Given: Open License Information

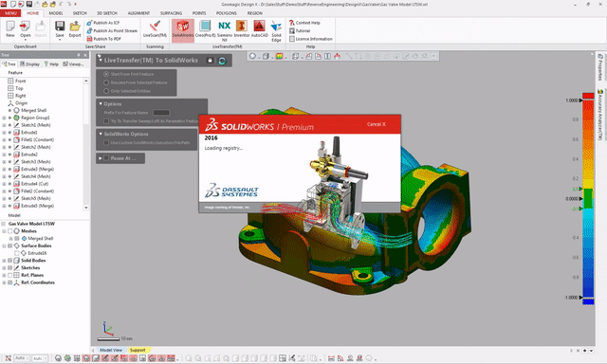Looking at the screenshot, I should 311,39.
